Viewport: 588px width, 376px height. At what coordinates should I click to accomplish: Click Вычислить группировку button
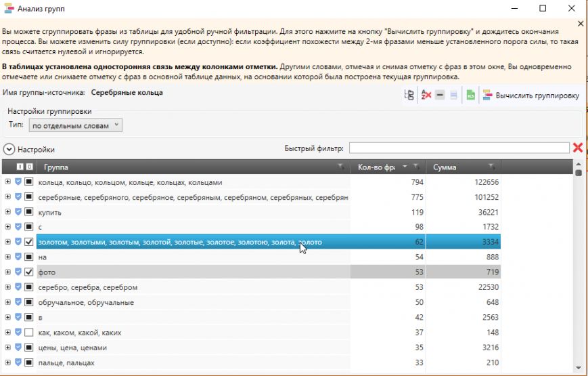tap(531, 96)
